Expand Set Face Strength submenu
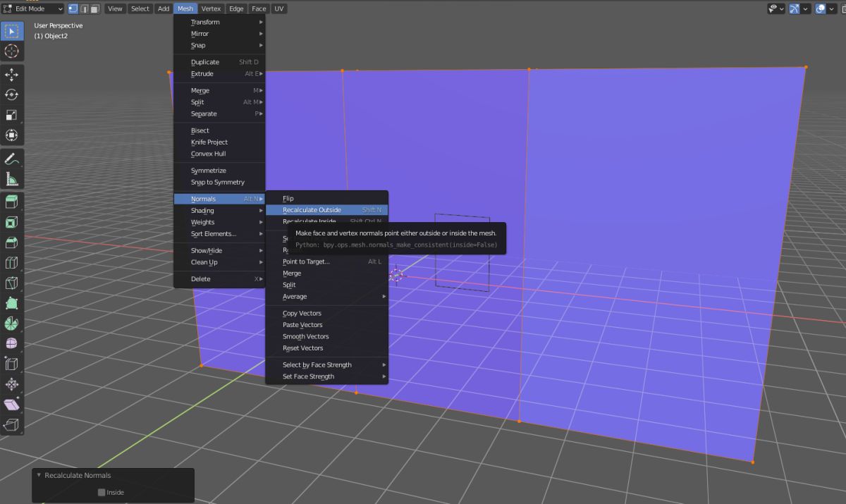Image resolution: width=846 pixels, height=504 pixels. click(x=326, y=376)
